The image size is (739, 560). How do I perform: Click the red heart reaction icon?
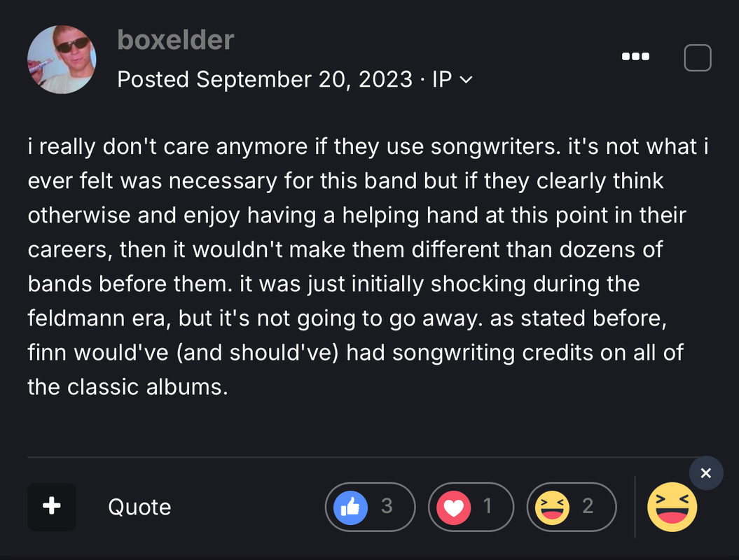click(x=454, y=507)
